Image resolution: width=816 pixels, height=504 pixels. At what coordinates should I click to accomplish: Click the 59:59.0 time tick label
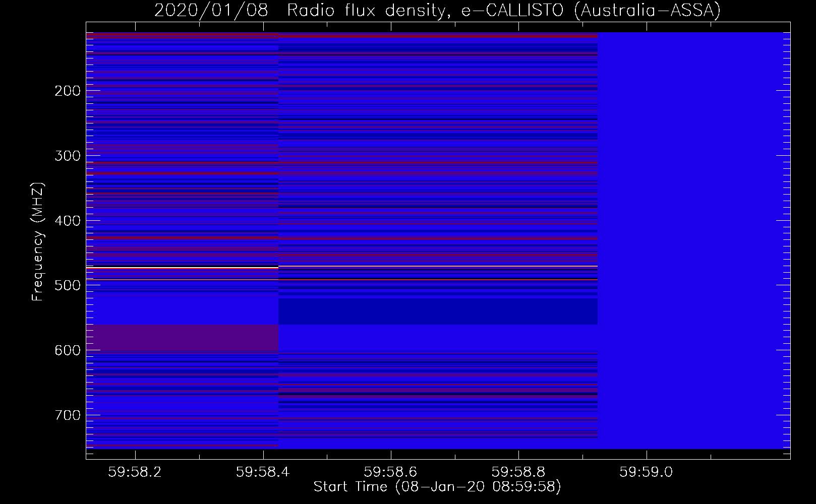click(x=646, y=472)
